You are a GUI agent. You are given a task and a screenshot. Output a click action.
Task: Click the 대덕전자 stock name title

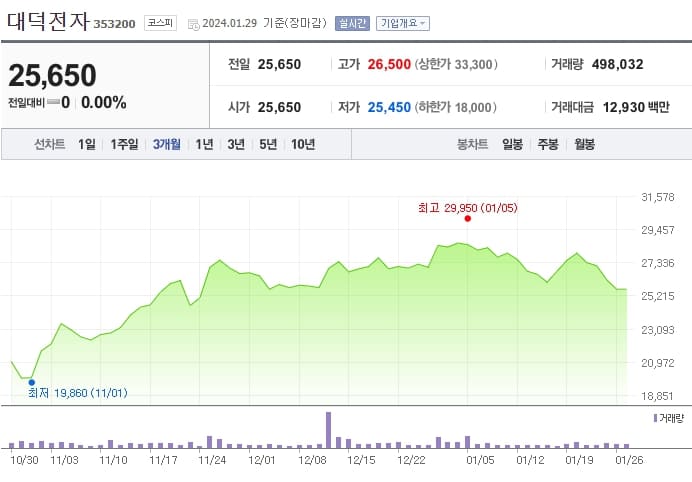(x=48, y=22)
